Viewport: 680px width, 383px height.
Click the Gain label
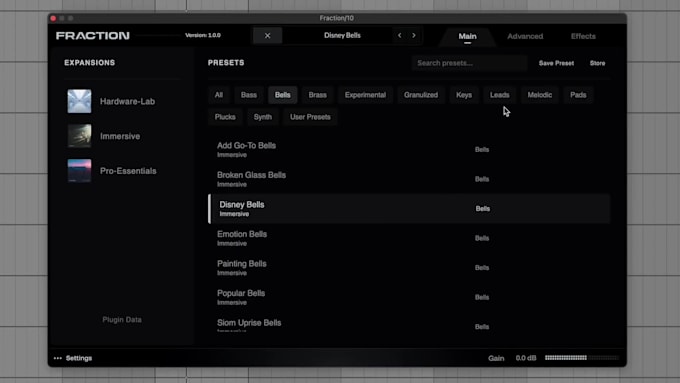coord(496,358)
